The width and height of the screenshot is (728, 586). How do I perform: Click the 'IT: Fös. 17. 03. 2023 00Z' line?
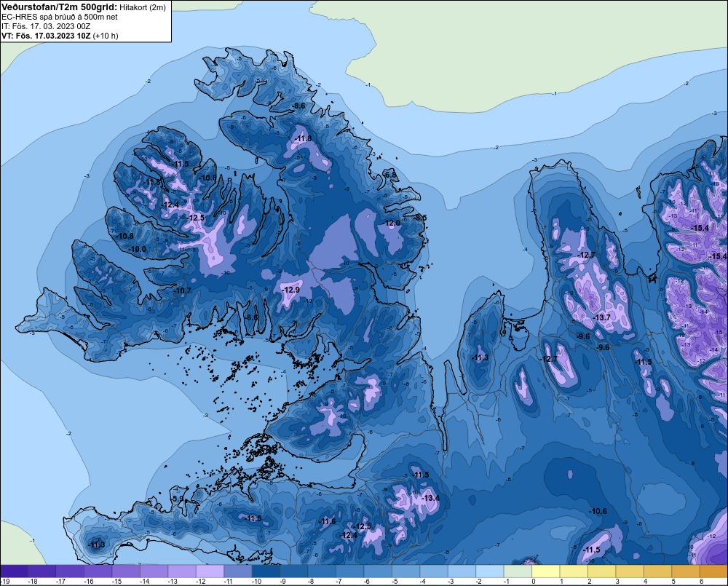[x=46, y=26]
